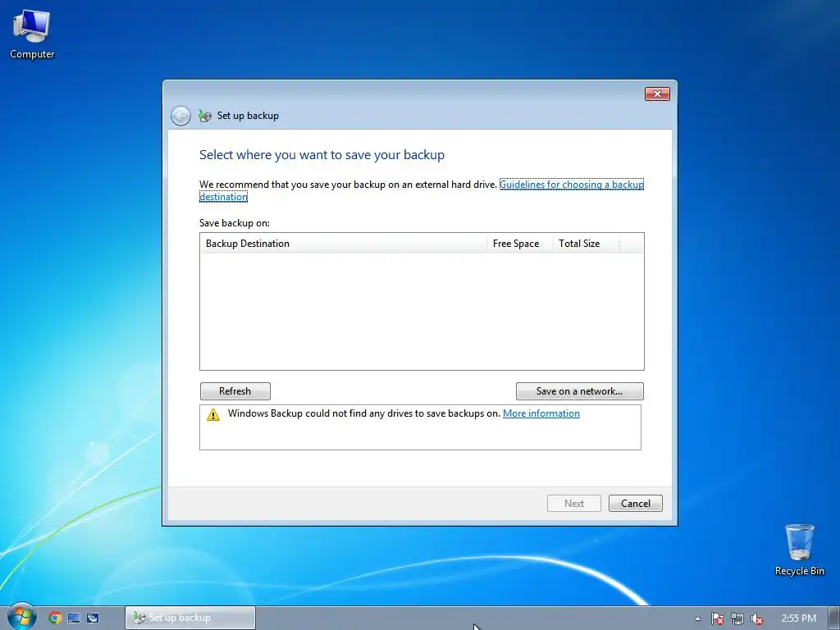Click the Backup Destination column header
The image size is (840, 630).
point(344,243)
